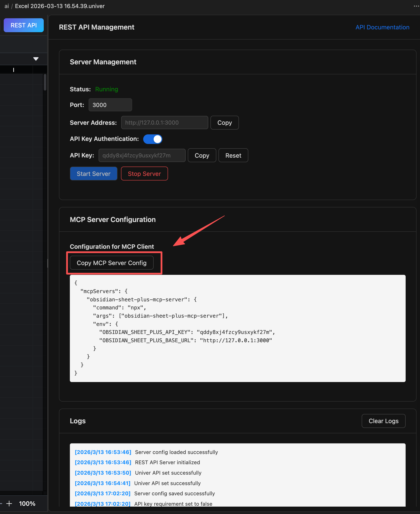Click the zoom in plus icon
This screenshot has height=514, width=420.
(9, 504)
